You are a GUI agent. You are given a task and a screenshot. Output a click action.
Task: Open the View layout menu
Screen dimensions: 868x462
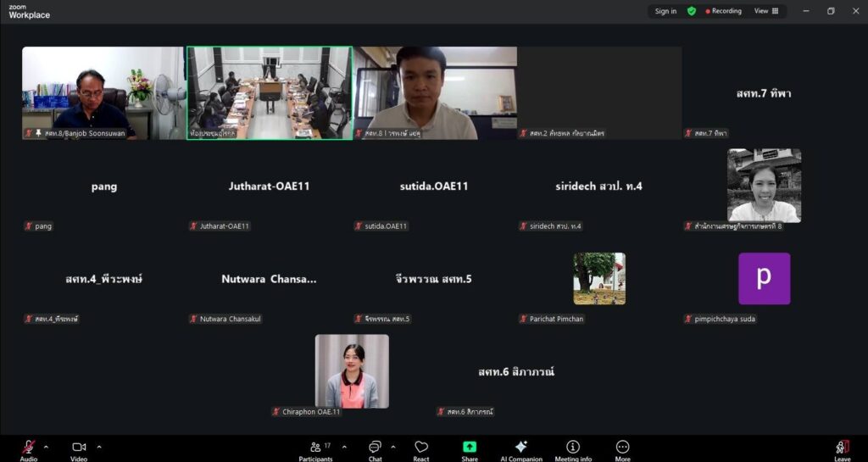[x=766, y=11]
